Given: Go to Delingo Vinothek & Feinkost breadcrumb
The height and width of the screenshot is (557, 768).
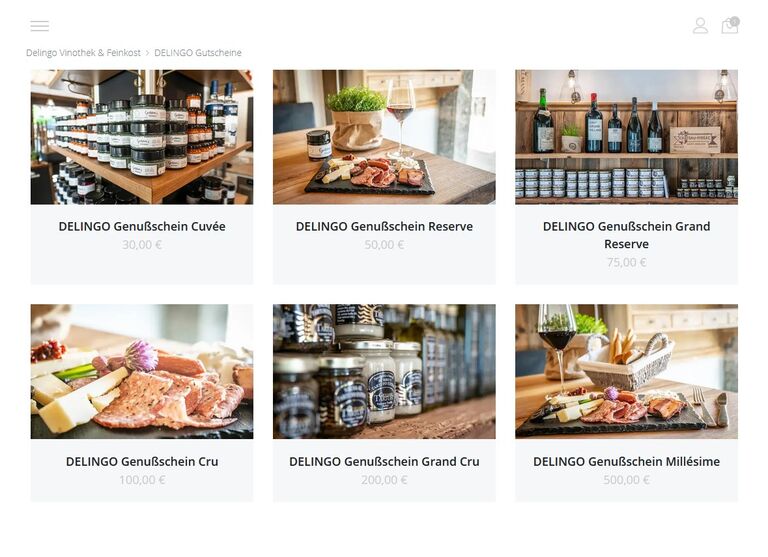Looking at the screenshot, I should [x=83, y=52].
